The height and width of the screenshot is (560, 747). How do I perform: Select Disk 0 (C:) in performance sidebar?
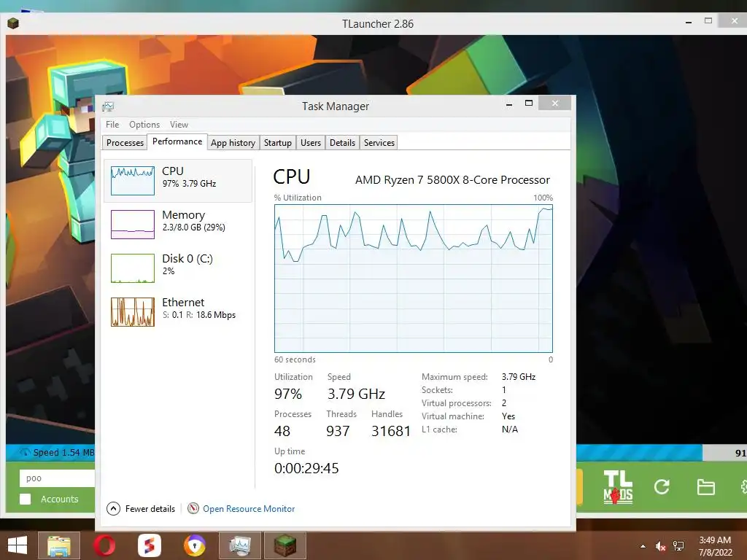178,268
